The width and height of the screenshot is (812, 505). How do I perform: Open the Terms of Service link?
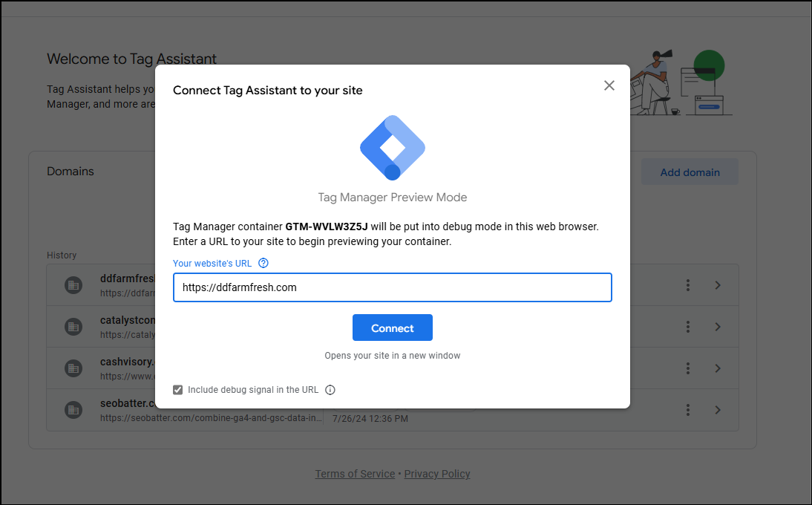[x=355, y=474]
